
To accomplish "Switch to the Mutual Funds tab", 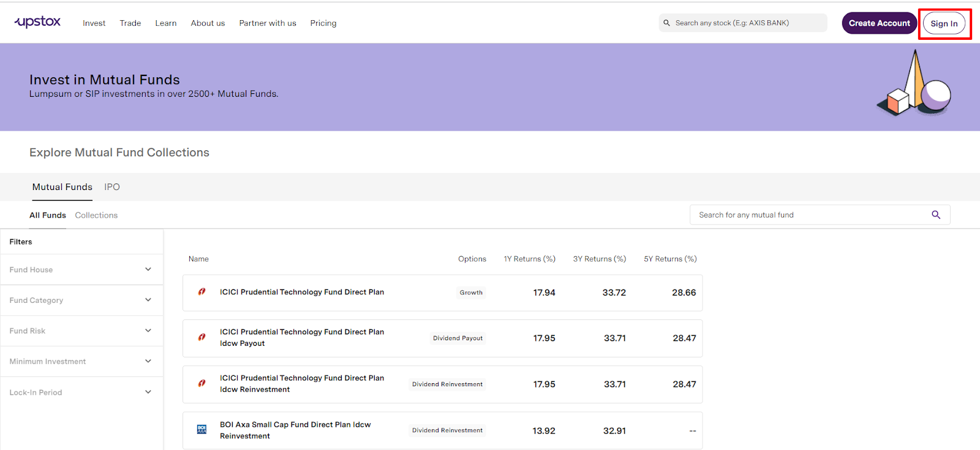I will click(x=62, y=187).
